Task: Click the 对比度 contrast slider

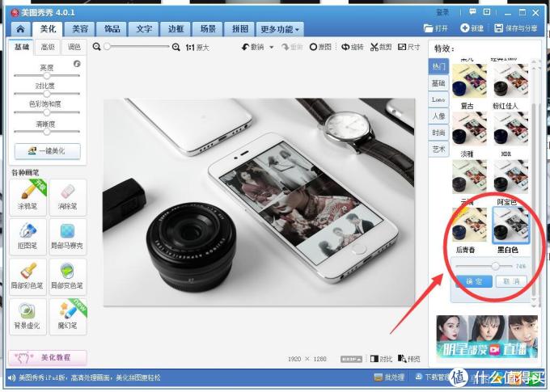Action: [x=47, y=94]
